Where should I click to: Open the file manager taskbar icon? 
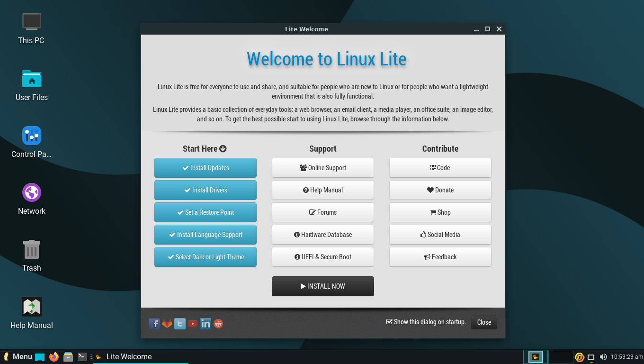[x=68, y=356]
